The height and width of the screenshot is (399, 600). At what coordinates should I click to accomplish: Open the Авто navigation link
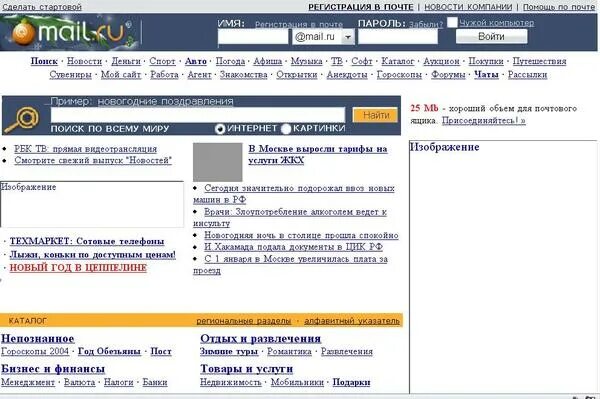pyautogui.click(x=196, y=61)
